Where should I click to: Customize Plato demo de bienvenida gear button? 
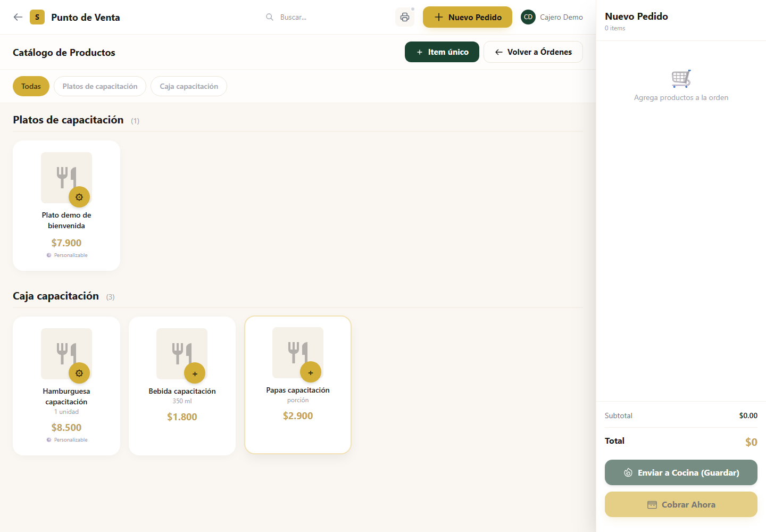point(79,197)
